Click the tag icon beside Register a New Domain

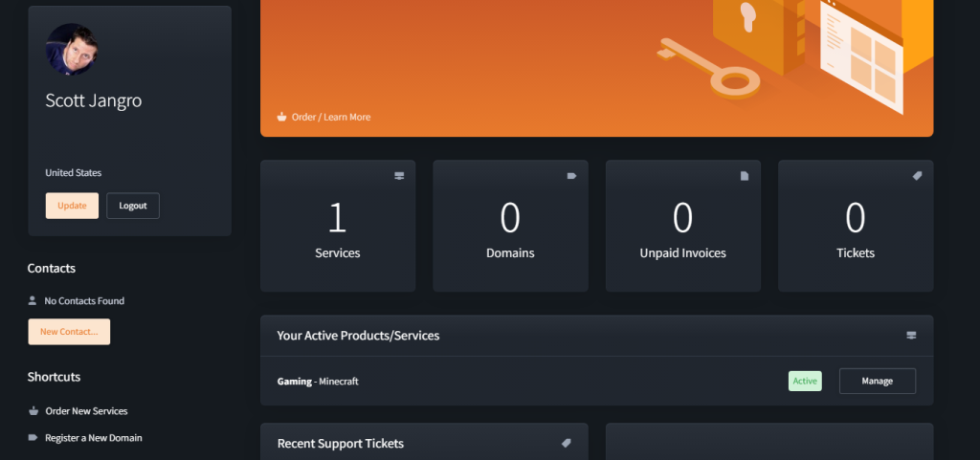coord(33,438)
